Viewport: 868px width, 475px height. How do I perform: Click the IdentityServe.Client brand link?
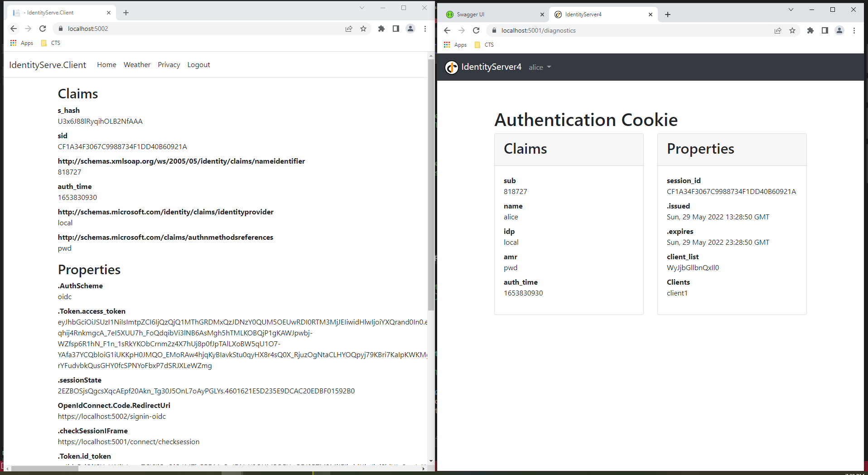[x=48, y=65]
